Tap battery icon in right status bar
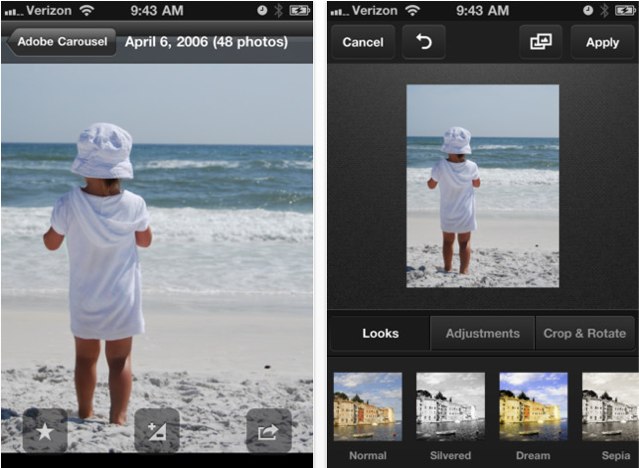 pos(625,10)
